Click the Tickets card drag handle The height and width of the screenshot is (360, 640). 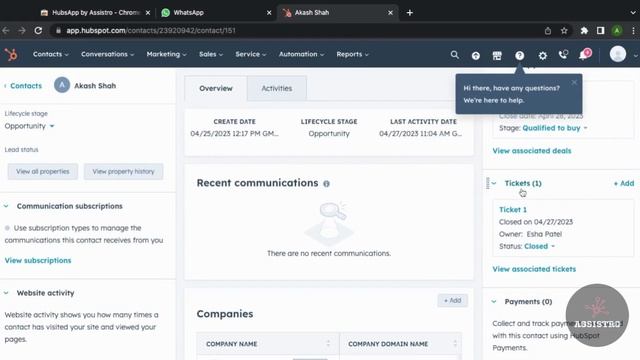[x=487, y=183]
